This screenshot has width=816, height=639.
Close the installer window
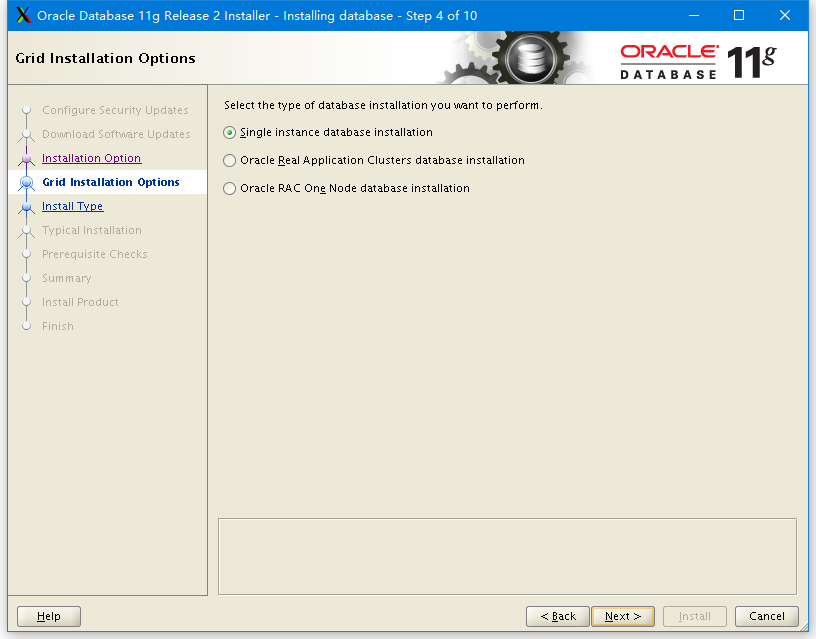[x=785, y=16]
